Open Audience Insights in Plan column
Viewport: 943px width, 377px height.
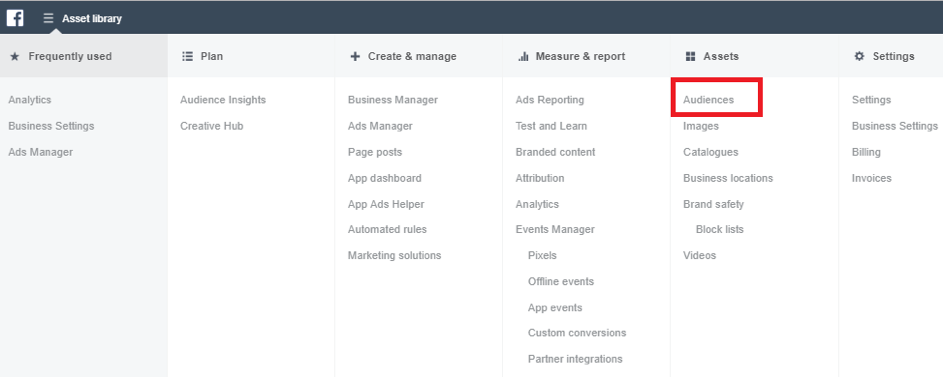[223, 100]
